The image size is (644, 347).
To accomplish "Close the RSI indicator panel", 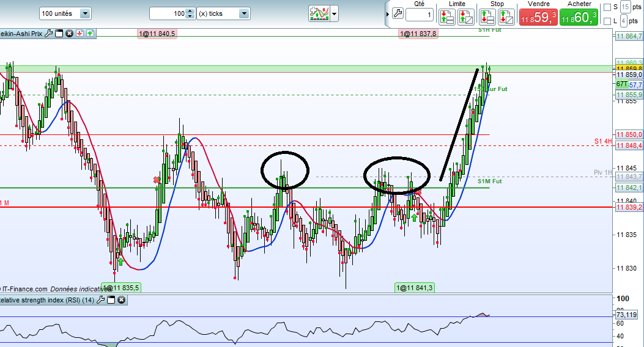I will coord(121,300).
